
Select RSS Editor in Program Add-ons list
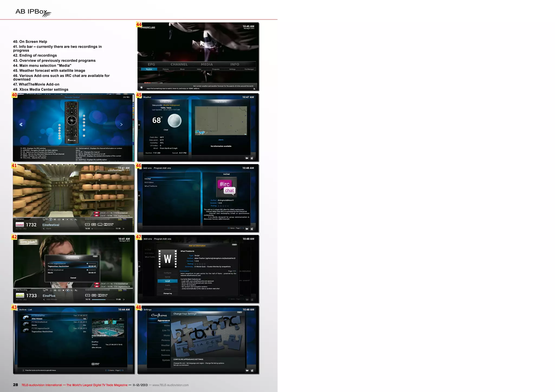click(x=171, y=182)
